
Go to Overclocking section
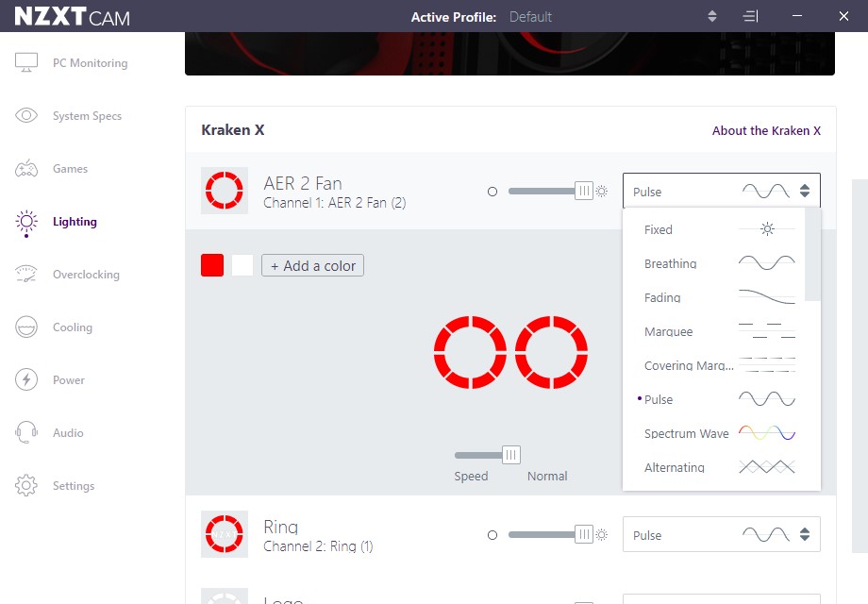click(x=86, y=274)
